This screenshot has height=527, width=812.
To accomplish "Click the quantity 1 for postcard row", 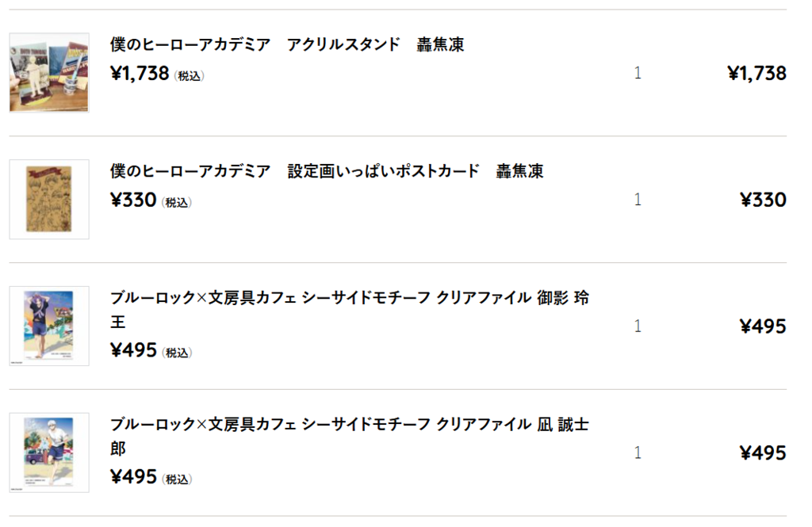I will (638, 200).
